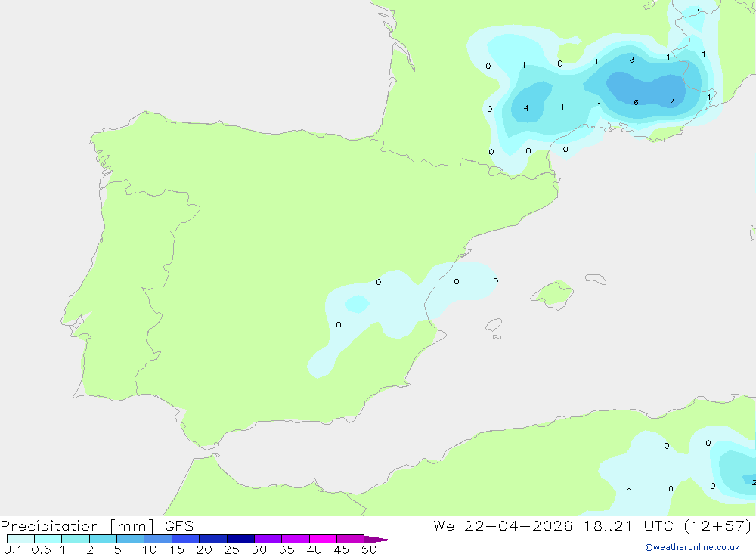Click the '50' legend label
Image resolution: width=756 pixels, height=554 pixels.
click(x=369, y=549)
